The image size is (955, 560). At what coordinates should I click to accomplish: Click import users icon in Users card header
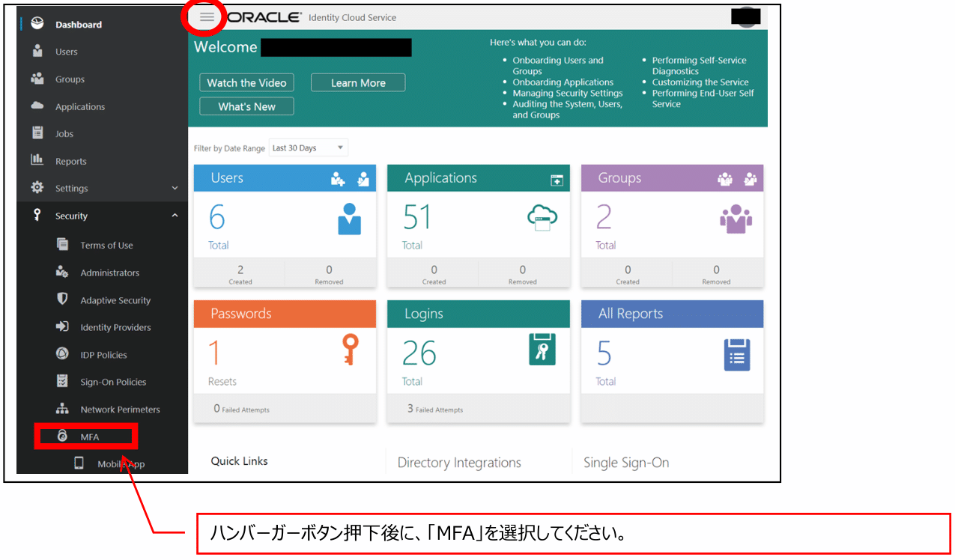[x=363, y=178]
